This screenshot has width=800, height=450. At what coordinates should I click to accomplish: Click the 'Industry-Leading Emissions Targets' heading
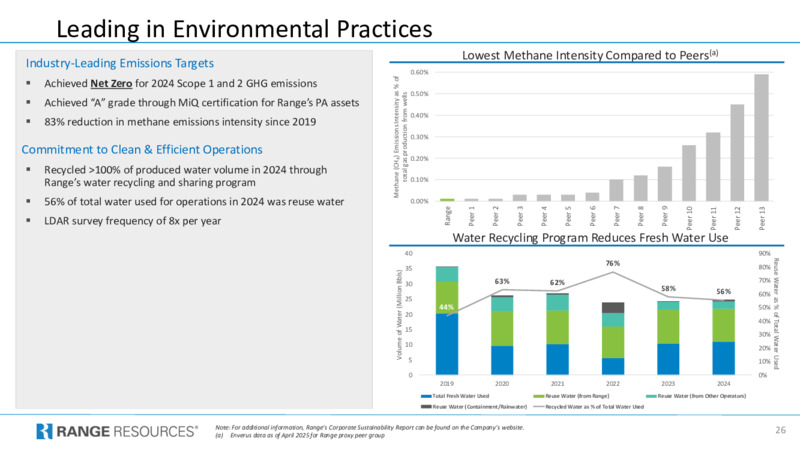119,63
